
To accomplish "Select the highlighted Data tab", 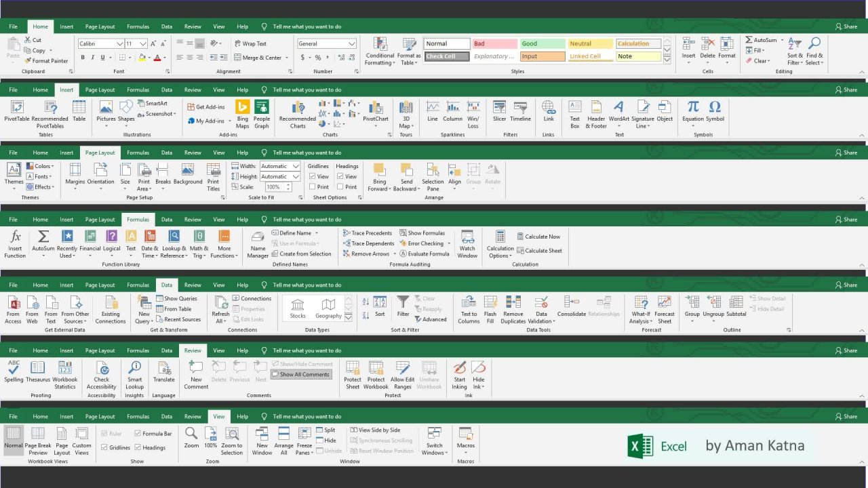I will pos(167,285).
